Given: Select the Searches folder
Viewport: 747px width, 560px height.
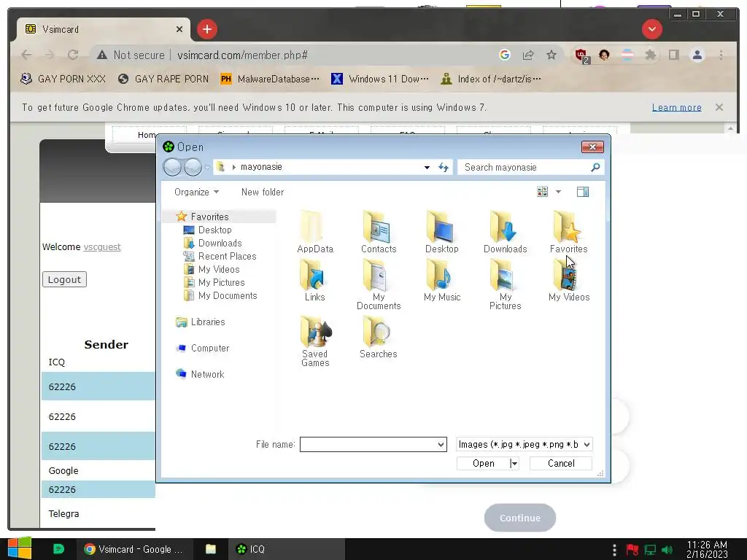Looking at the screenshot, I should coord(379,337).
